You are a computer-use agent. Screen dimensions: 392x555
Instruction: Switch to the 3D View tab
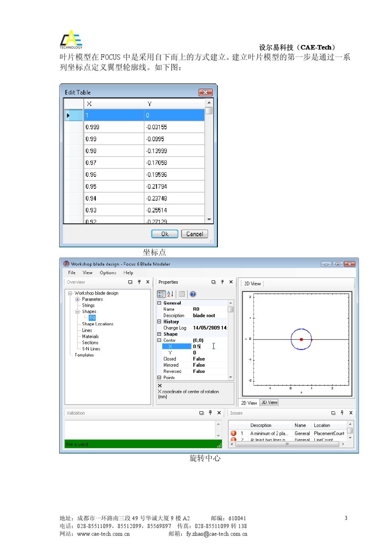tap(269, 403)
